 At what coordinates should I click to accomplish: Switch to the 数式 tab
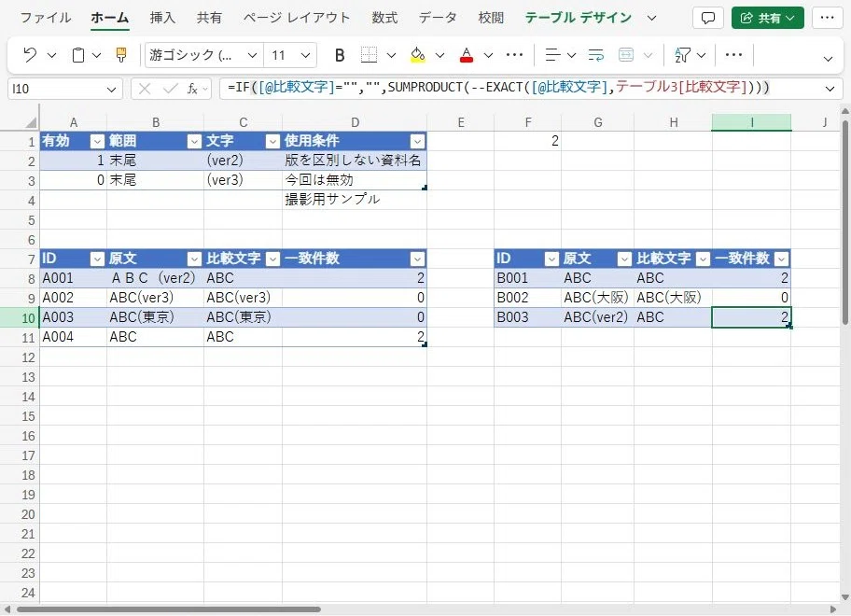tap(384, 18)
